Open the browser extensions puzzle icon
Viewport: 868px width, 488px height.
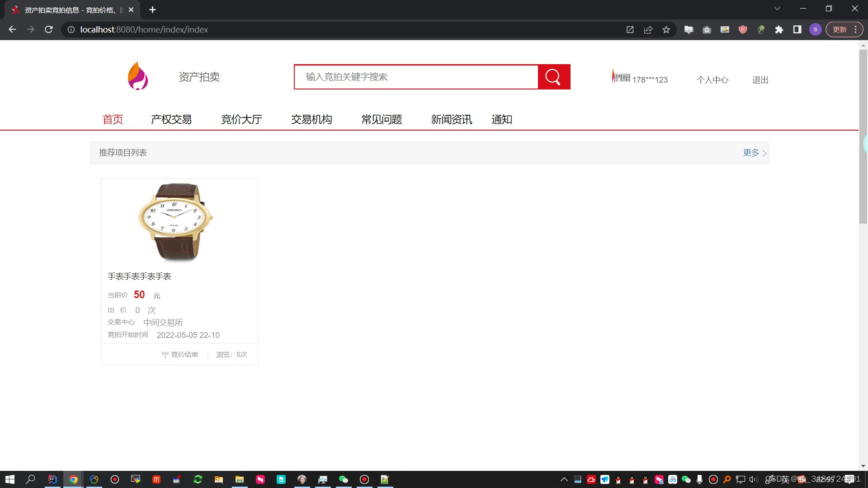pos(779,30)
